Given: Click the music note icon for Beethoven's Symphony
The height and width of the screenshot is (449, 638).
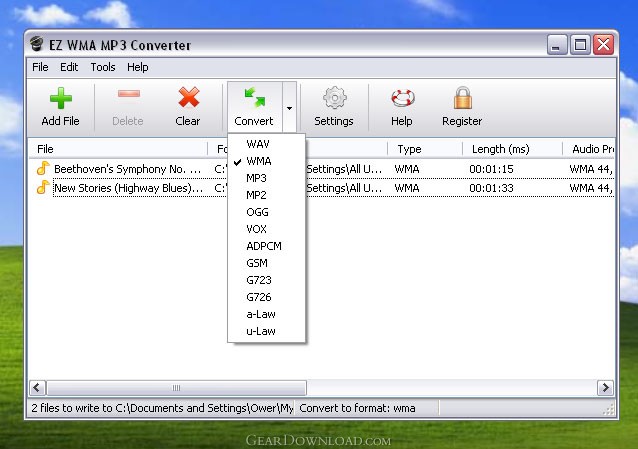Looking at the screenshot, I should tap(43, 168).
